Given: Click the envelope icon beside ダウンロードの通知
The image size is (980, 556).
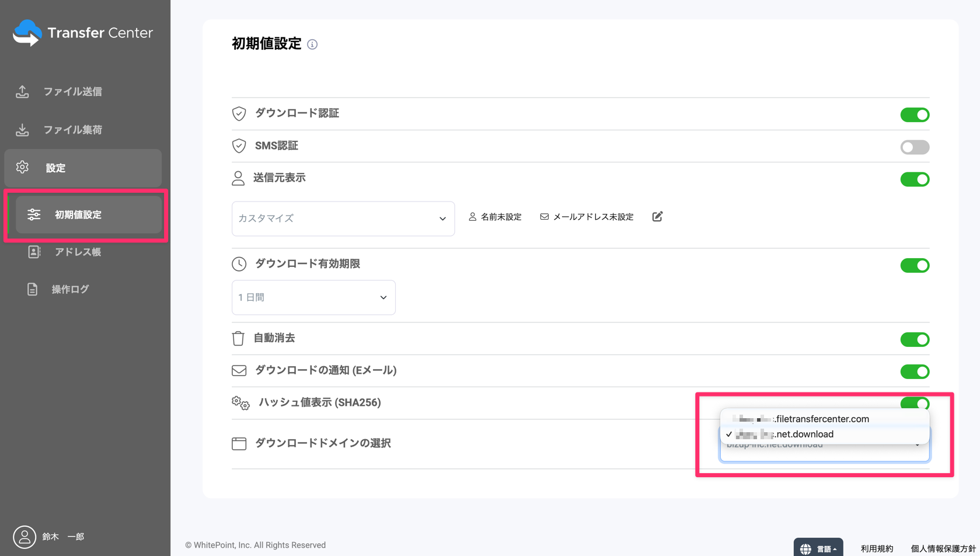Looking at the screenshot, I should click(x=239, y=370).
